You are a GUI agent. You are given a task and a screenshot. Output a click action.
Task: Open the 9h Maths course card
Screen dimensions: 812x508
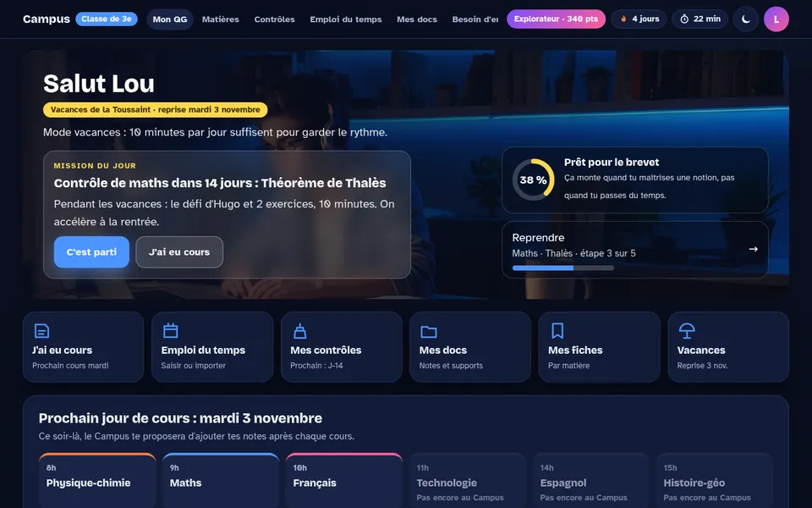[x=221, y=481]
